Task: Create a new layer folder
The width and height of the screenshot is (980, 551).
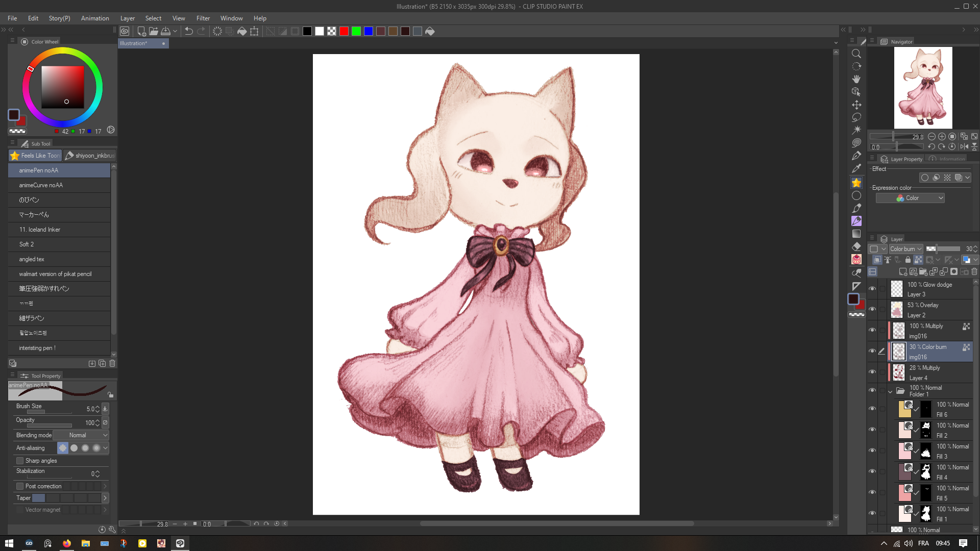Action: click(923, 272)
